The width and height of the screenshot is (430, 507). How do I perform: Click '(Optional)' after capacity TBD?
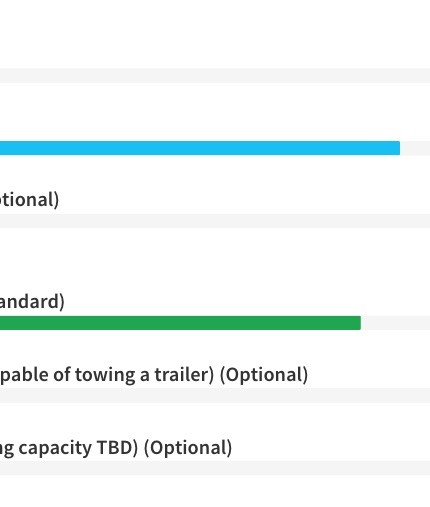click(x=188, y=448)
